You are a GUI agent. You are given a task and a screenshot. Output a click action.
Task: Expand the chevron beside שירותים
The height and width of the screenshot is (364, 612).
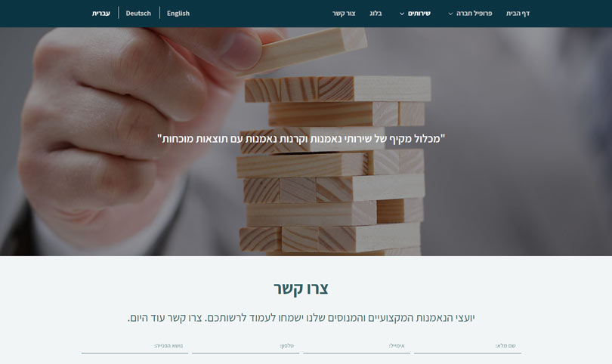(402, 14)
